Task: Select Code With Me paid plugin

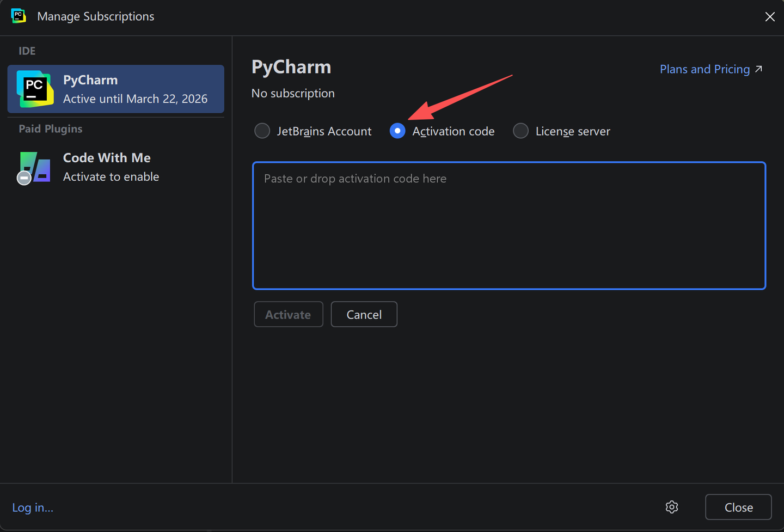Action: (116, 167)
